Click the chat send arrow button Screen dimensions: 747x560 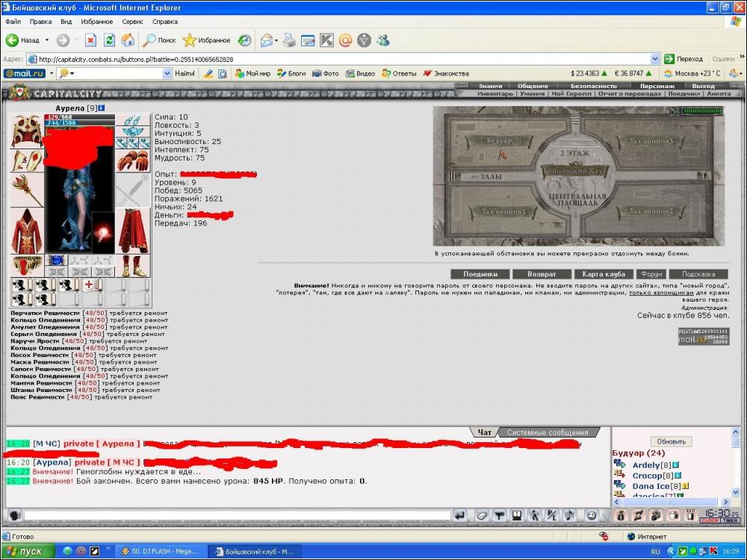click(459, 515)
